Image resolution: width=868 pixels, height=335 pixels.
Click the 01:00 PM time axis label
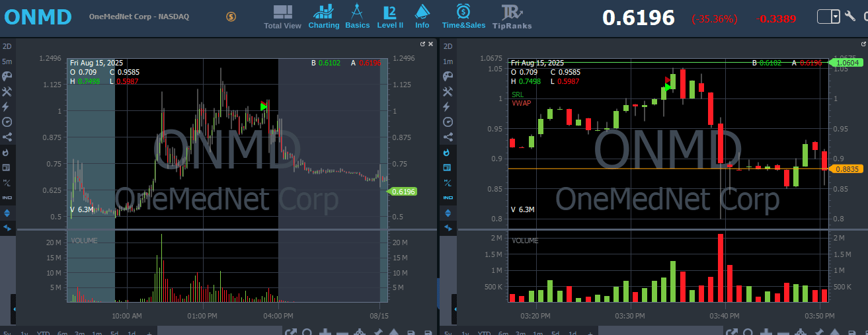click(202, 315)
